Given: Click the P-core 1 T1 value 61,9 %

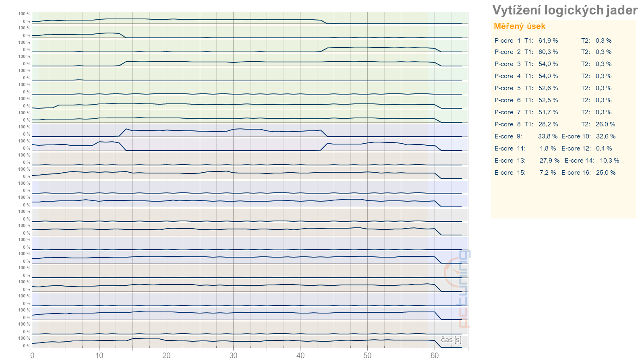Looking at the screenshot, I should click(548, 41).
